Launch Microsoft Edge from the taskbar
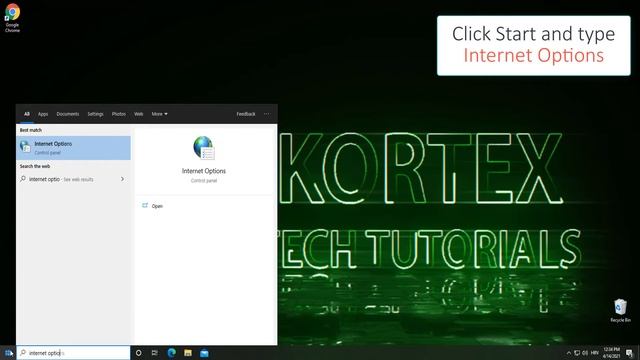 click(x=171, y=353)
